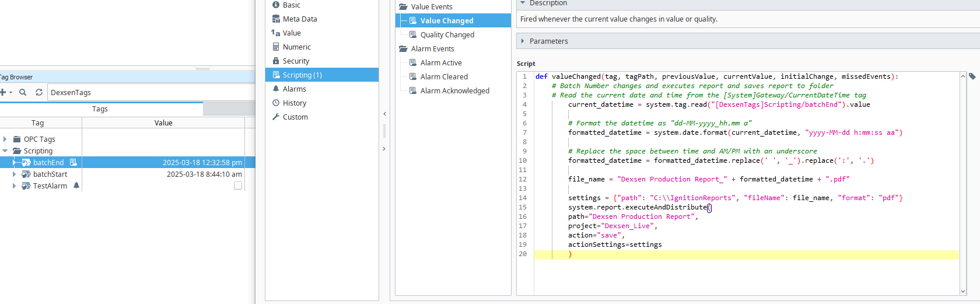Expand the batchEnd tag node

14,163
